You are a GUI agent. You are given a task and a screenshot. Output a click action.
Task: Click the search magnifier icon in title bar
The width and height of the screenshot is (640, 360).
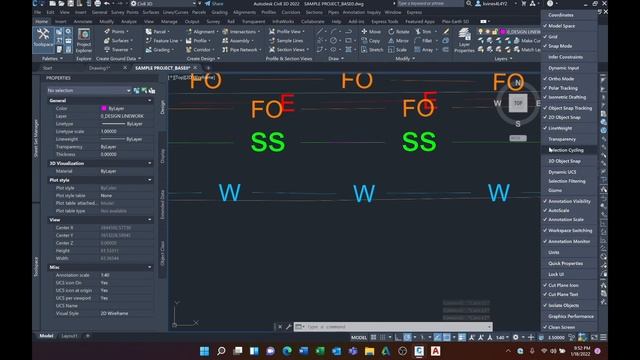tap(469, 4)
